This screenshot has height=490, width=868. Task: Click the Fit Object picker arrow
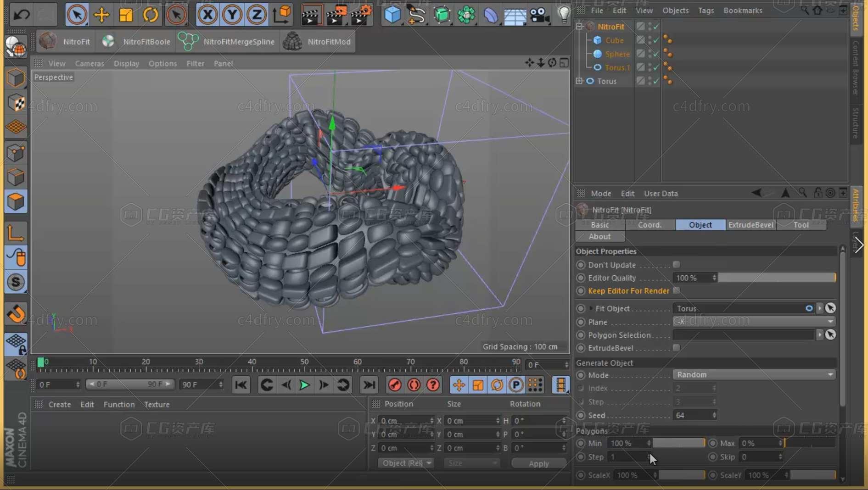tap(830, 308)
